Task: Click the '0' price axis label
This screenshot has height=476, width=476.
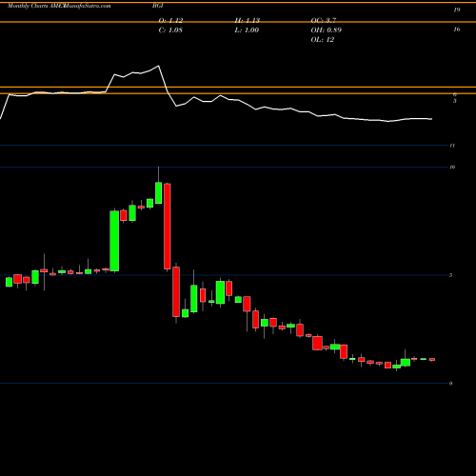Action: point(451,384)
